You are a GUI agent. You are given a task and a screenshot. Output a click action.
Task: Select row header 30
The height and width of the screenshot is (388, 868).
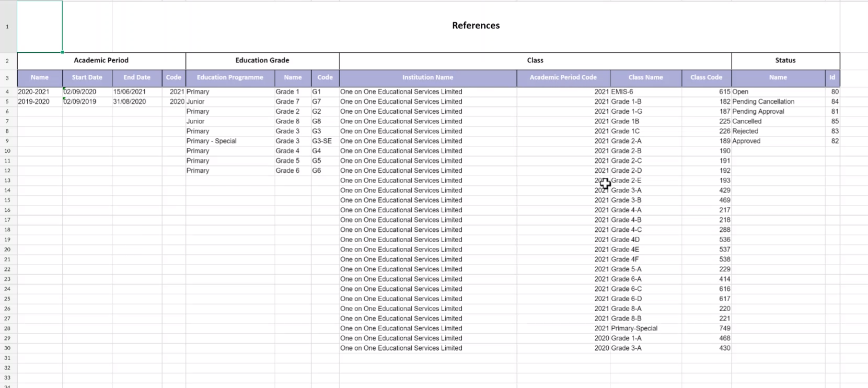8,348
